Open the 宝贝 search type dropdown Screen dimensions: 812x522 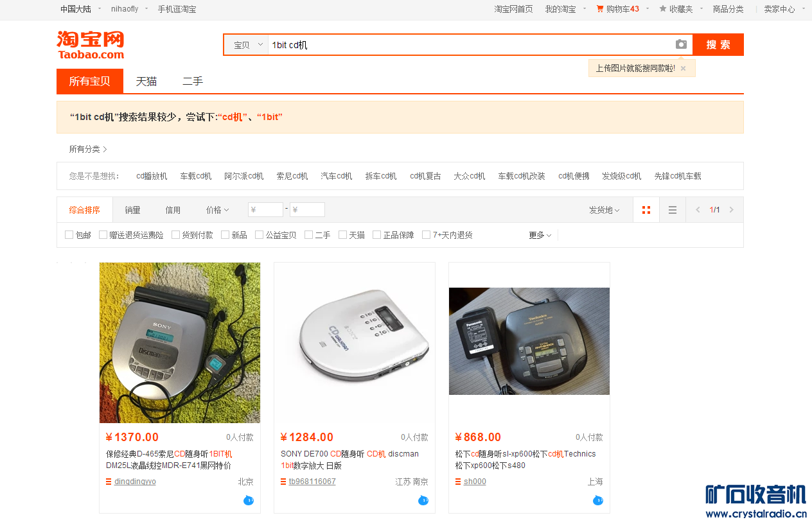(x=246, y=45)
